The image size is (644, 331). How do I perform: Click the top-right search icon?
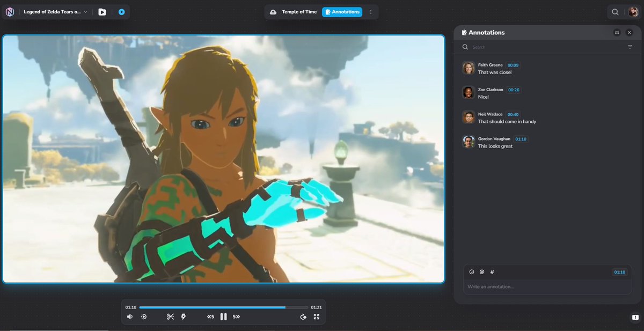click(x=615, y=12)
